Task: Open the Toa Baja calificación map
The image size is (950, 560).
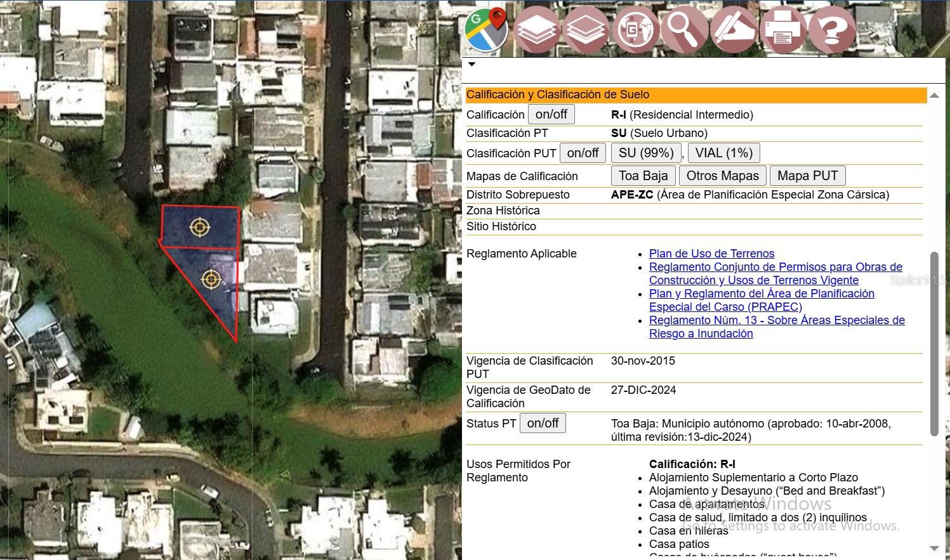Action: pos(643,176)
